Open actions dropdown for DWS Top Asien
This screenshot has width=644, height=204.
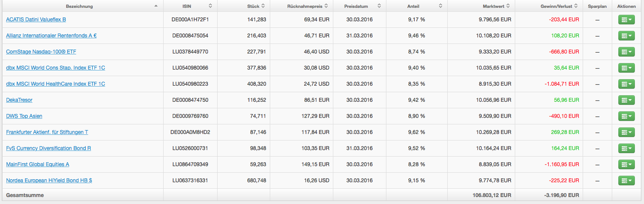pyautogui.click(x=626, y=116)
